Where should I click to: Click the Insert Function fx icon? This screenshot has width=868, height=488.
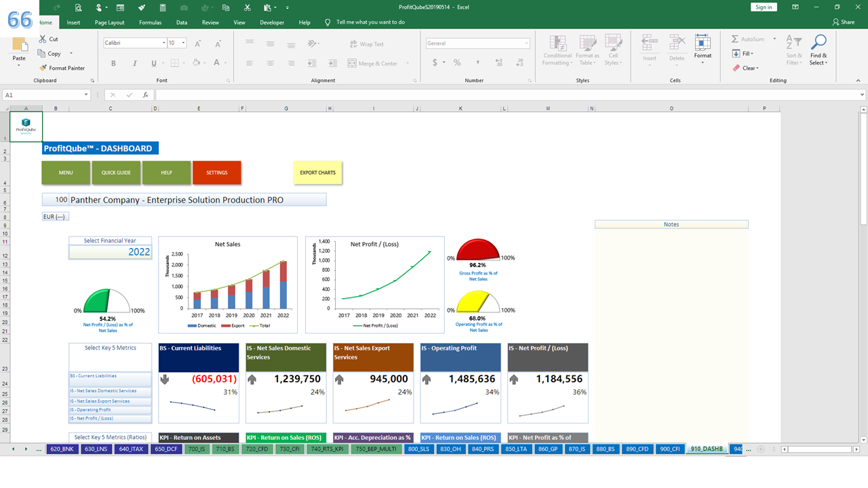[x=145, y=95]
